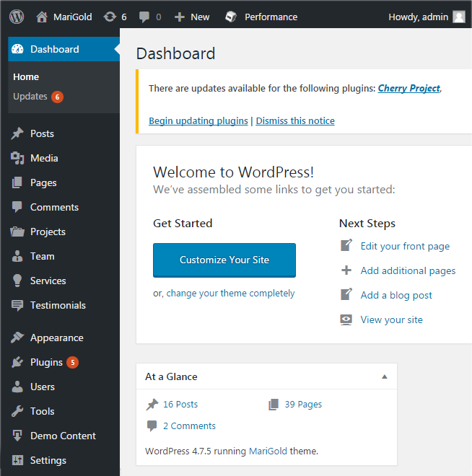Image resolution: width=472 pixels, height=476 pixels.
Task: Collapse the At a Glance panel
Action: [385, 376]
